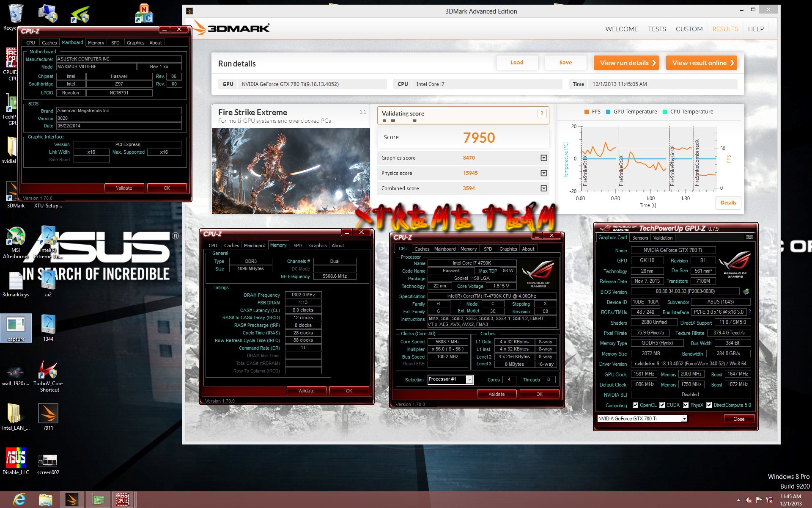
Task: Open the TurboV_Core shortcut icon
Action: point(48,376)
